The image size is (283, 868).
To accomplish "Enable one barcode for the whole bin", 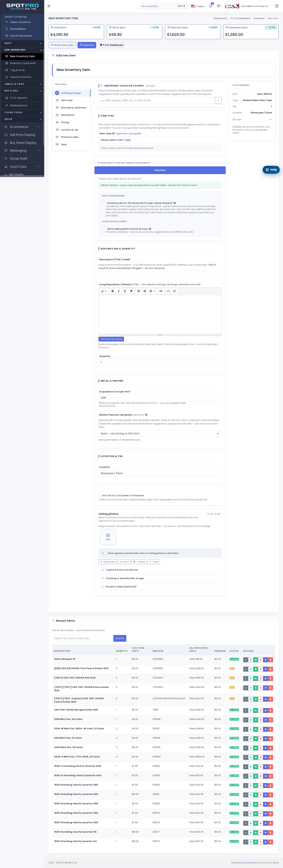I will [x=103, y=201].
